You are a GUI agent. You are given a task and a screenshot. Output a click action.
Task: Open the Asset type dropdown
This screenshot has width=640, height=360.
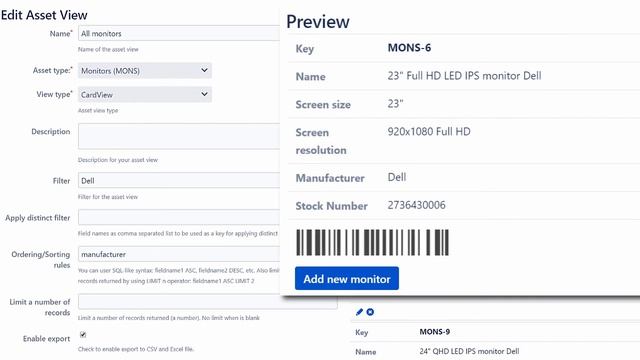tap(144, 71)
